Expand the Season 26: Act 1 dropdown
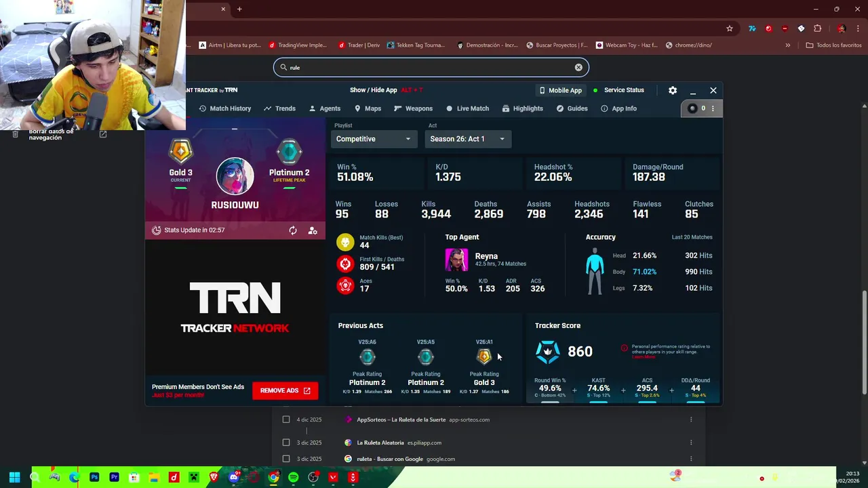Viewport: 868px width, 488px height. click(x=468, y=139)
